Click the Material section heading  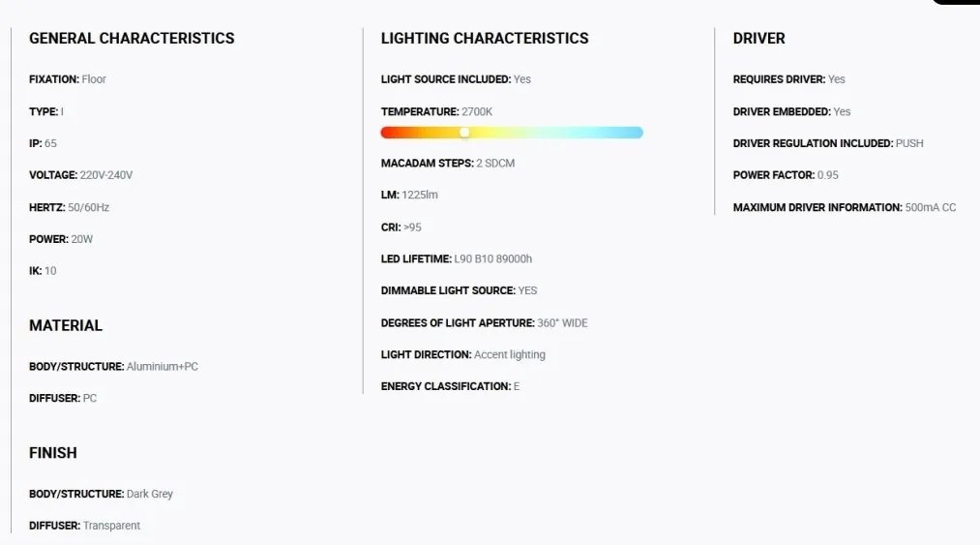[66, 325]
